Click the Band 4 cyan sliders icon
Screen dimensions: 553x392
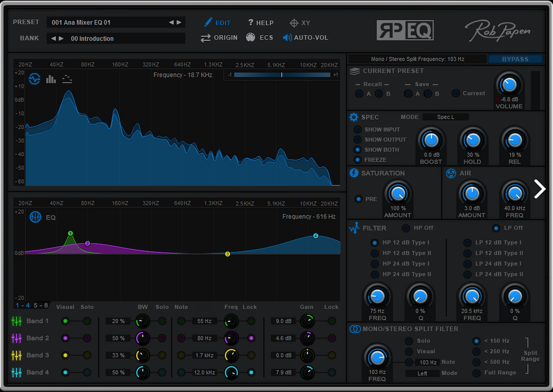(17, 372)
